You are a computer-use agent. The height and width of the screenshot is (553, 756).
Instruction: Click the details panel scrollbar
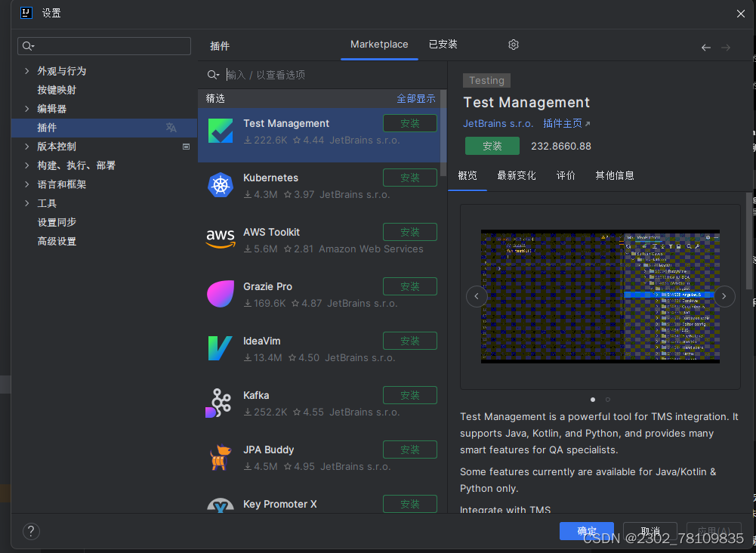(x=748, y=241)
